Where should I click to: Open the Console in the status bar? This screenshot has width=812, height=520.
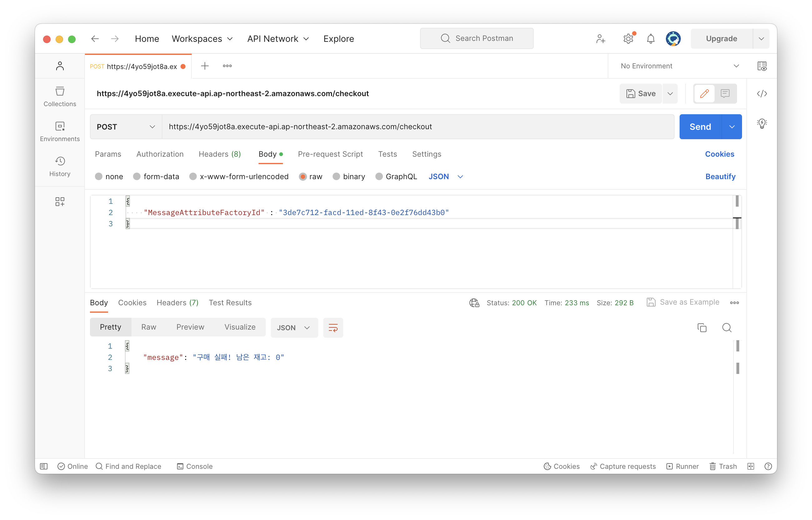pyautogui.click(x=195, y=466)
